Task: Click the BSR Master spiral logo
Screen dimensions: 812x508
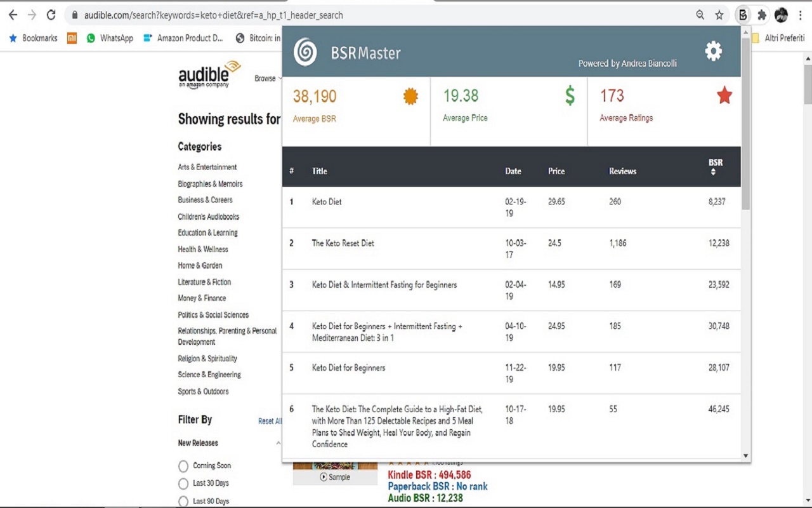Action: [x=305, y=52]
